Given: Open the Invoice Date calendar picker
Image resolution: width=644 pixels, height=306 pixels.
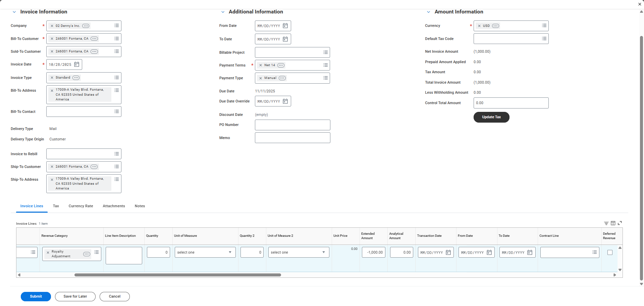Looking at the screenshot, I should (76, 64).
